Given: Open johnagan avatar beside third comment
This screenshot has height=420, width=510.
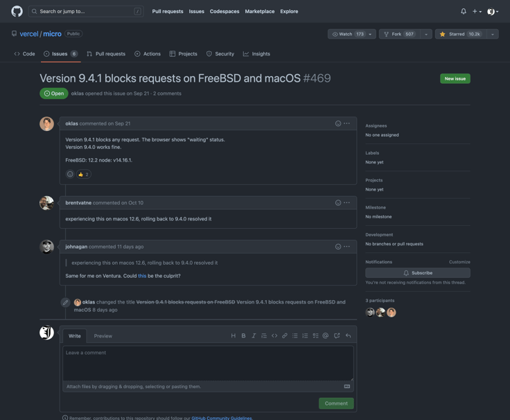Looking at the screenshot, I should 47,247.
